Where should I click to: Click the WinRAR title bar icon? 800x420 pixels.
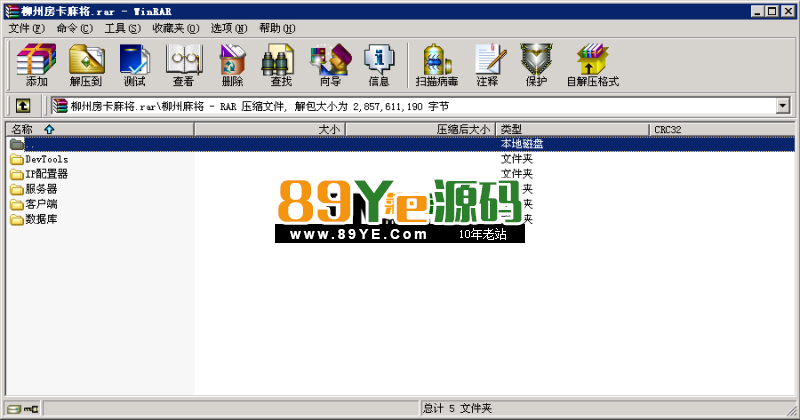[12, 11]
